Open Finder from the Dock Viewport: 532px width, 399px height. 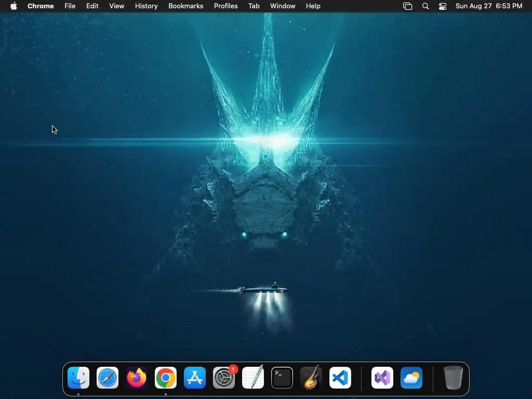coord(78,378)
